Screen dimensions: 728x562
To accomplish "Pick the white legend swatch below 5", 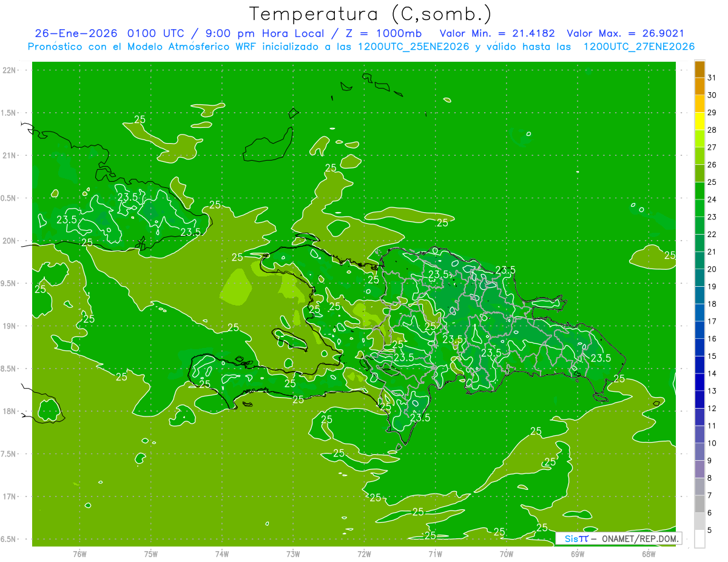I will (x=699, y=539).
